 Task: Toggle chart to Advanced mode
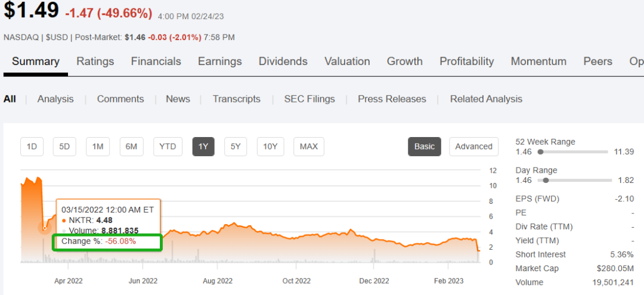tap(473, 147)
